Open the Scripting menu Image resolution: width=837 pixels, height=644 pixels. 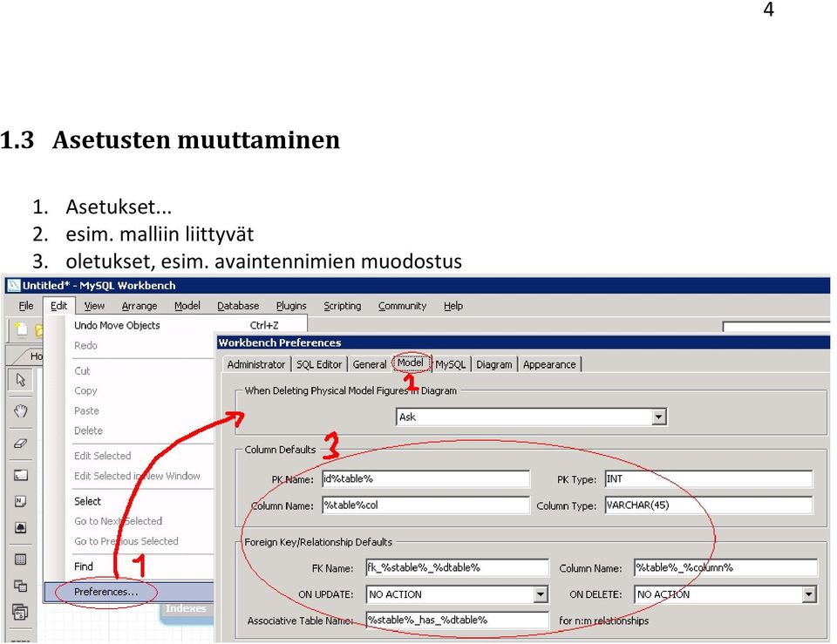coord(342,306)
